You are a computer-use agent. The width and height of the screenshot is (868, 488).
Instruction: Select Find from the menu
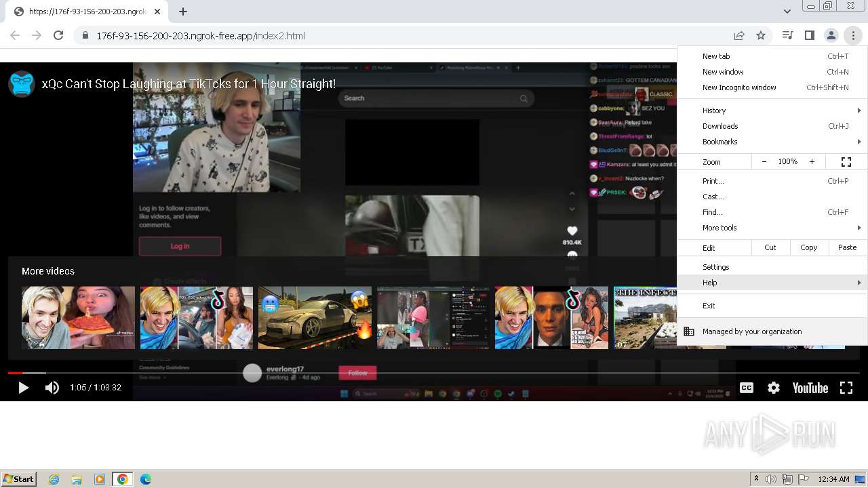tap(772, 212)
